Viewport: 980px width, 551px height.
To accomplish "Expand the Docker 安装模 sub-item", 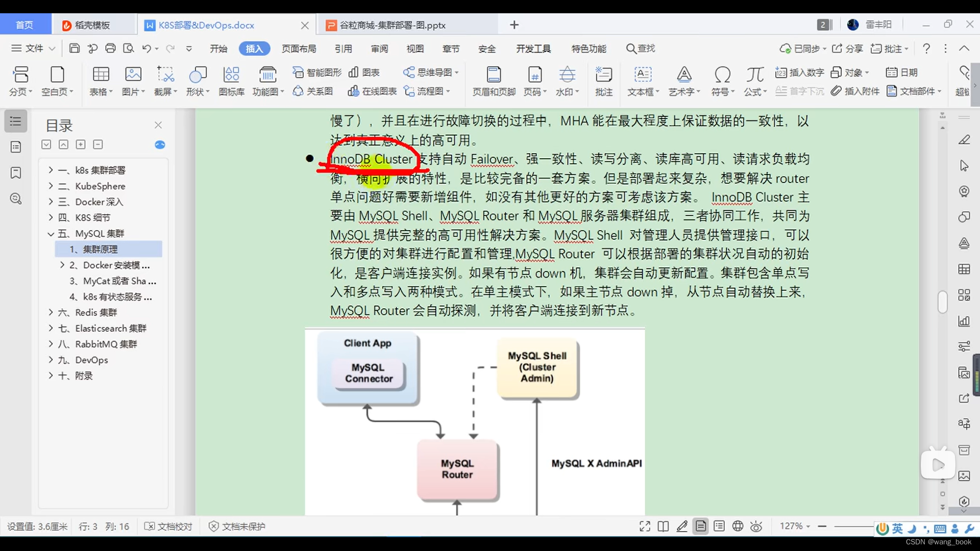I will (x=62, y=265).
